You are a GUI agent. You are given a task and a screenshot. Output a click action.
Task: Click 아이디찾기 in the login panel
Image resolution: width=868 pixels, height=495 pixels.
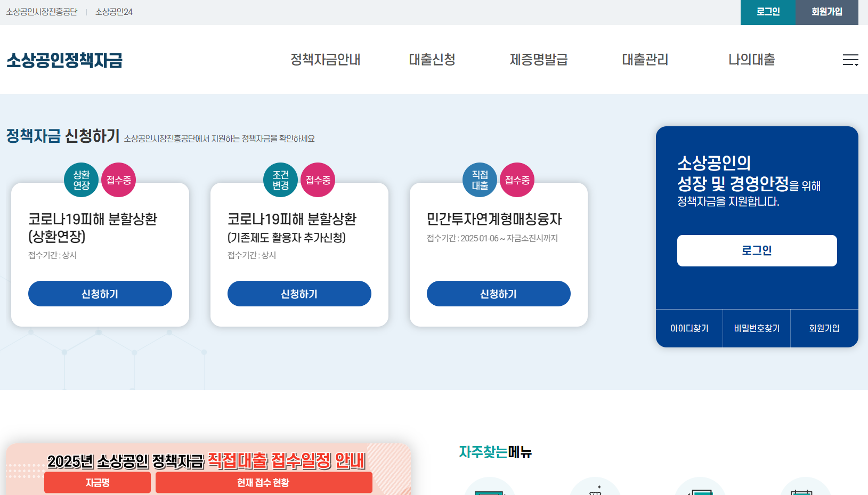[x=689, y=328]
